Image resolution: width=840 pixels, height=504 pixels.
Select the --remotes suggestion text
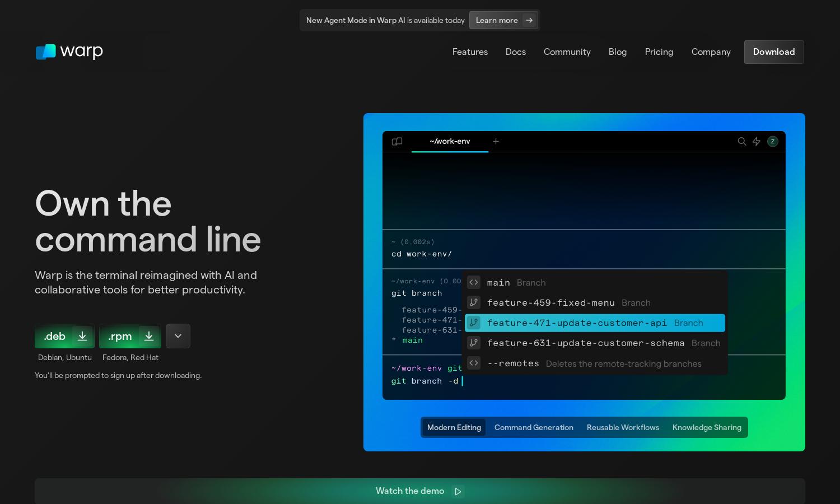513,363
